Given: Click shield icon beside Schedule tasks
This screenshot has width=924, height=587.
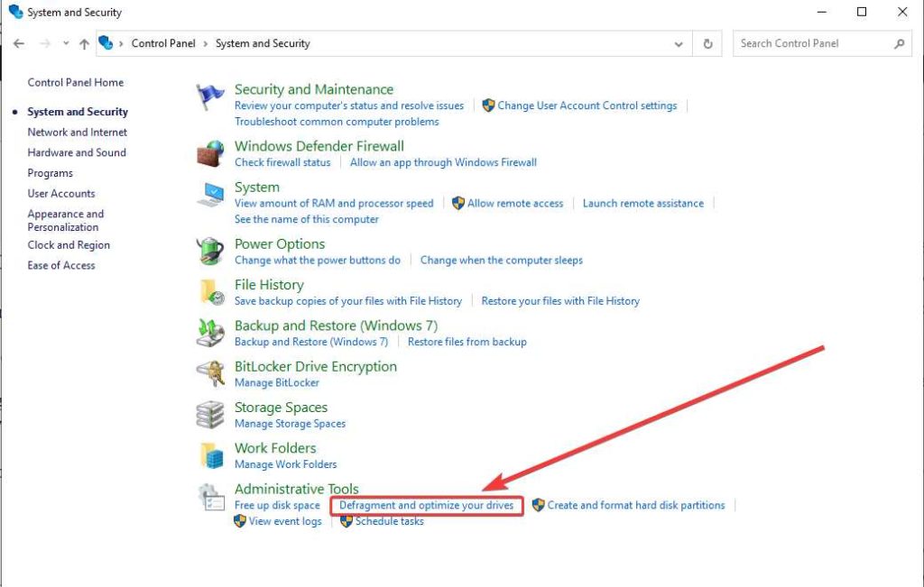Looking at the screenshot, I should coord(346,521).
